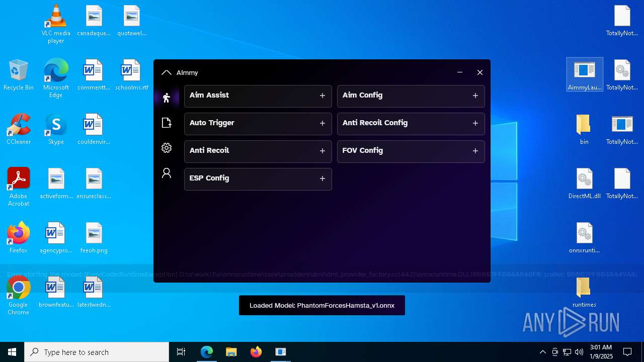The width and height of the screenshot is (644, 362).
Task: Select the AimmyLauncher desktop icon
Action: pyautogui.click(x=585, y=74)
